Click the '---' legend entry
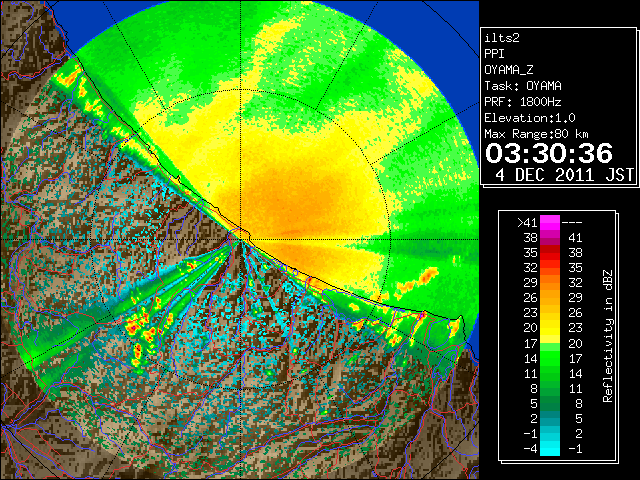This screenshot has width=640, height=480. (x=572, y=223)
